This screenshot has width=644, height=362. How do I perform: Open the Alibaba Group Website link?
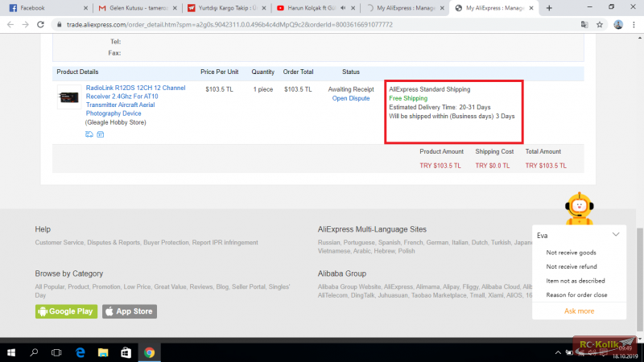[x=349, y=287]
